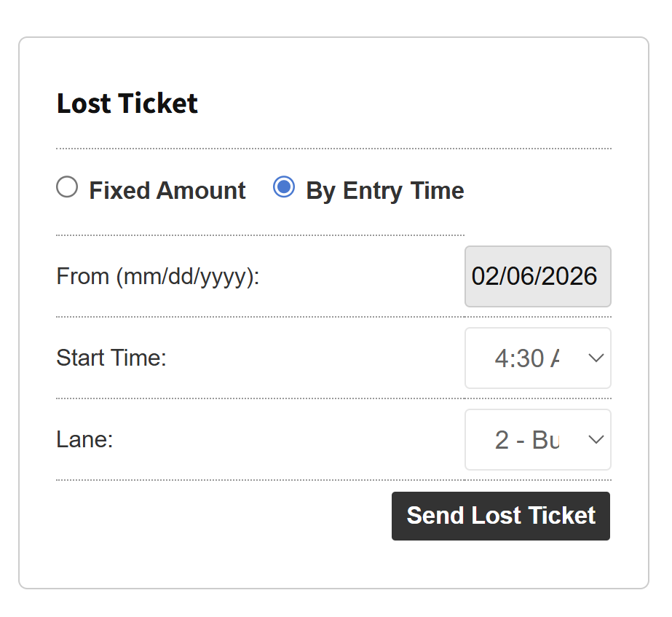Click the "From (mm/dd/yyyy):" label
Image resolution: width=672 pixels, height=617 pixels.
point(158,277)
